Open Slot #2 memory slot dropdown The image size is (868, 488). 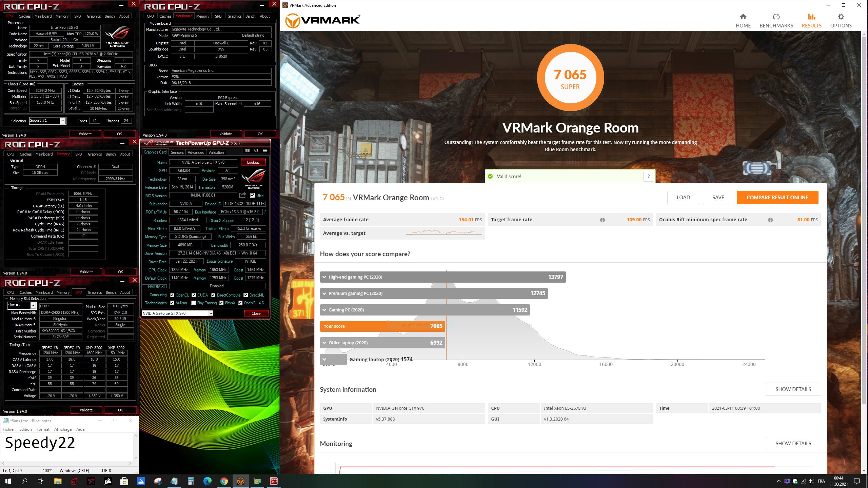point(22,305)
